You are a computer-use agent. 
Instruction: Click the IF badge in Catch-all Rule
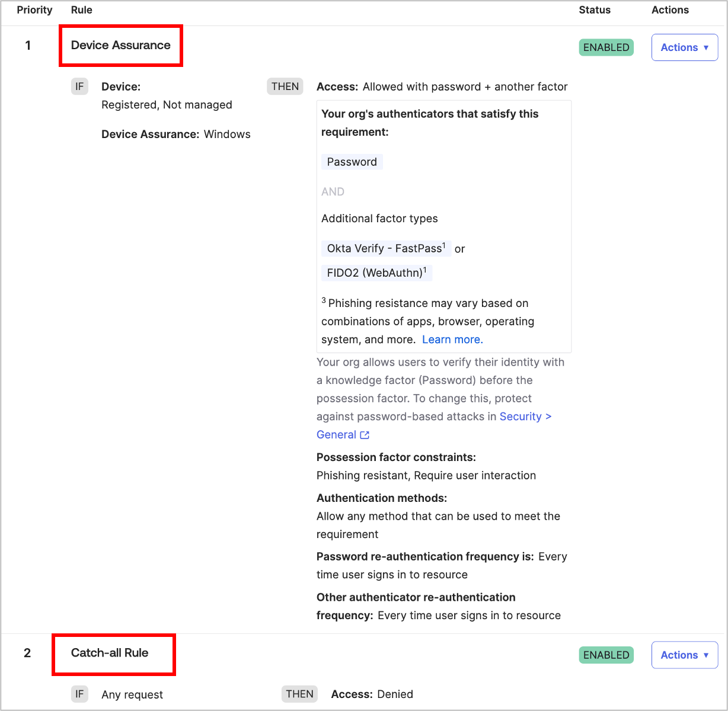tap(79, 694)
